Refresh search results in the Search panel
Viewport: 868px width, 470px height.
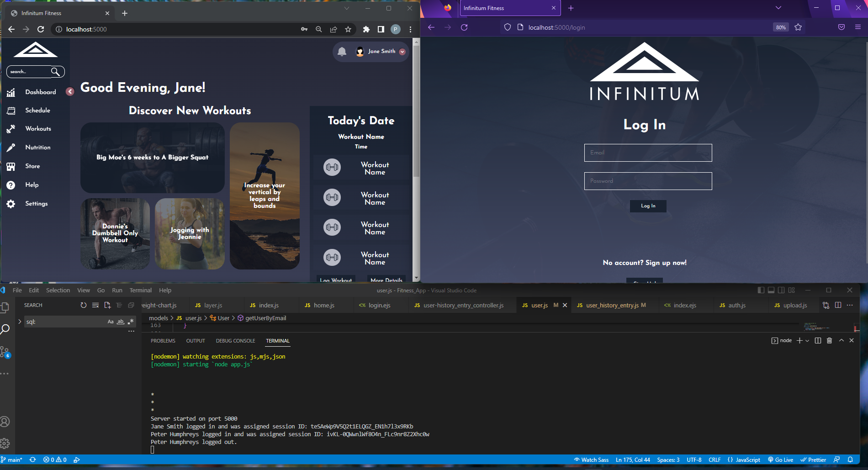click(84, 305)
